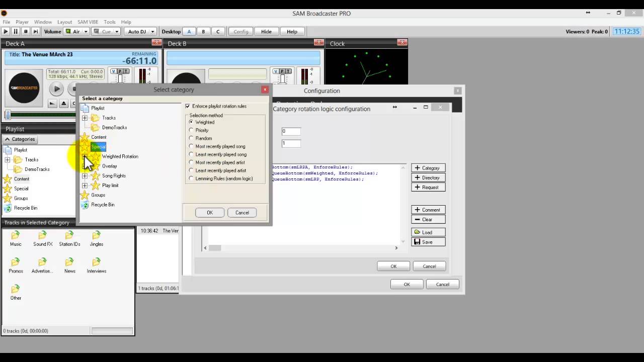Click Deck A's eject button
644x362 pixels.
63,104
